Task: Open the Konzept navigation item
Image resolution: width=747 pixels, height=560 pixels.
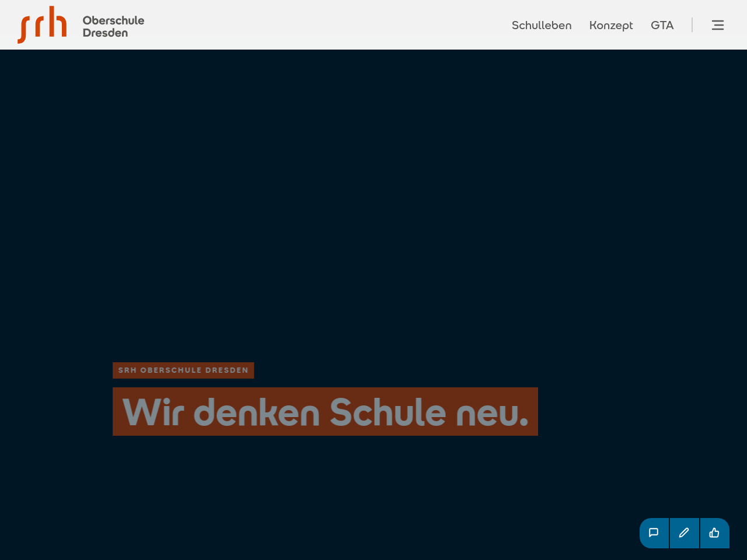Action: tap(610, 25)
